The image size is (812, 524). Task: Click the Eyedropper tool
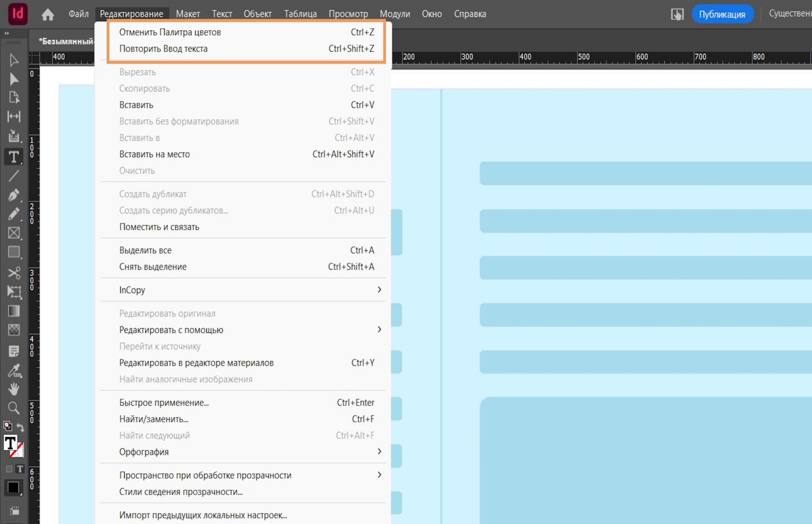pos(14,371)
